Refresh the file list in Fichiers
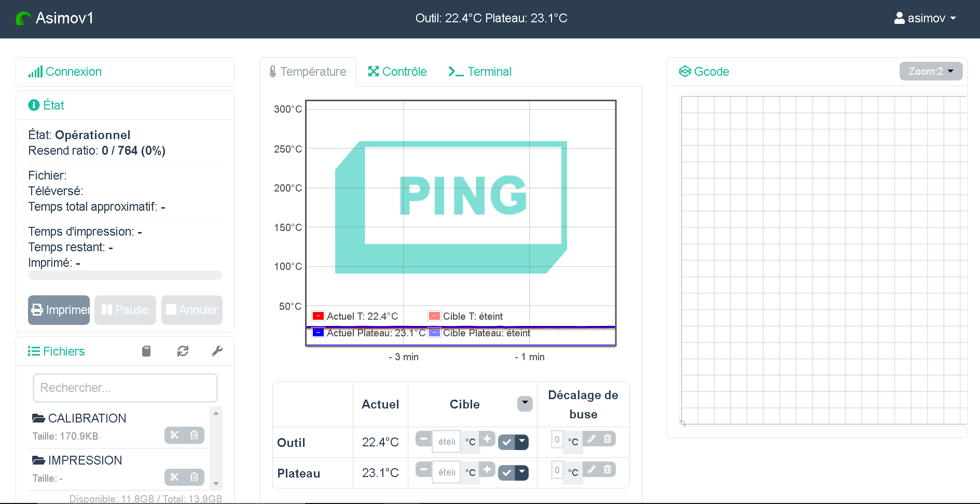 pos(183,351)
